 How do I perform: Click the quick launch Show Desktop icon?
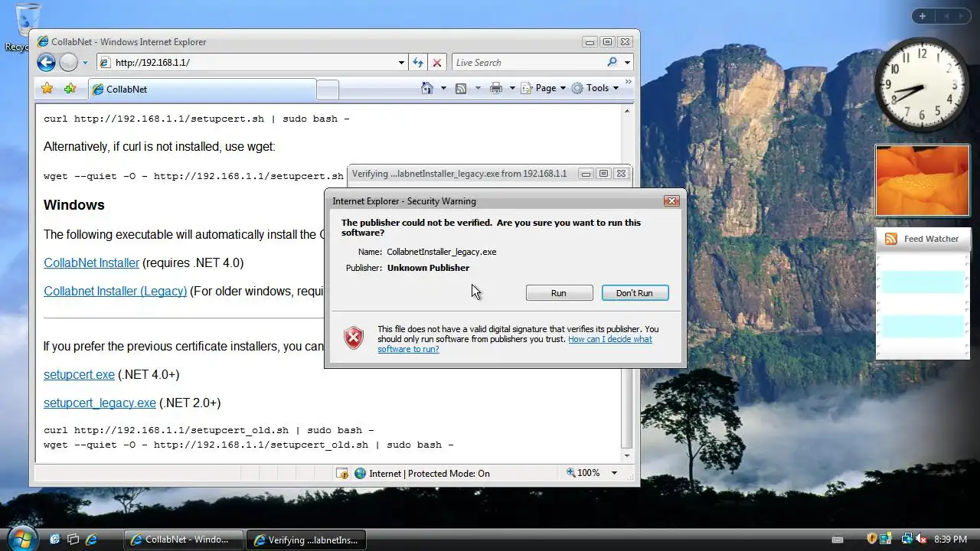click(x=55, y=540)
